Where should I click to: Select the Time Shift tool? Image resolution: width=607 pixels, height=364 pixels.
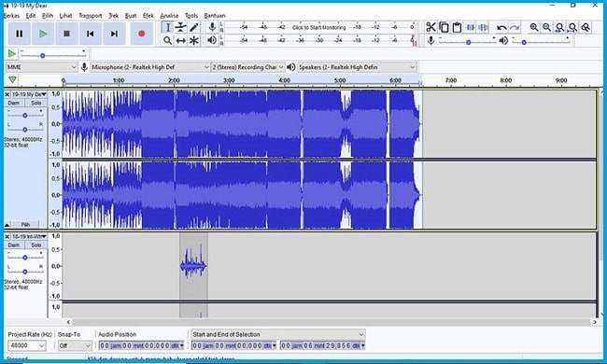[x=181, y=40]
